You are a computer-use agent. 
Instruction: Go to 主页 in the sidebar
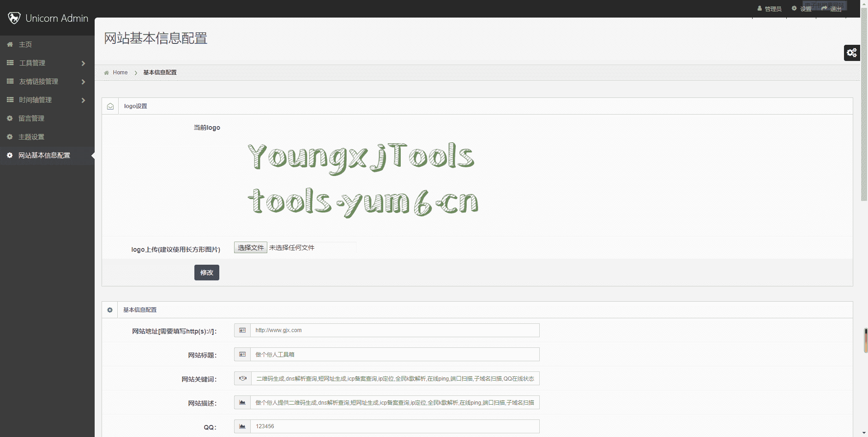[47, 44]
